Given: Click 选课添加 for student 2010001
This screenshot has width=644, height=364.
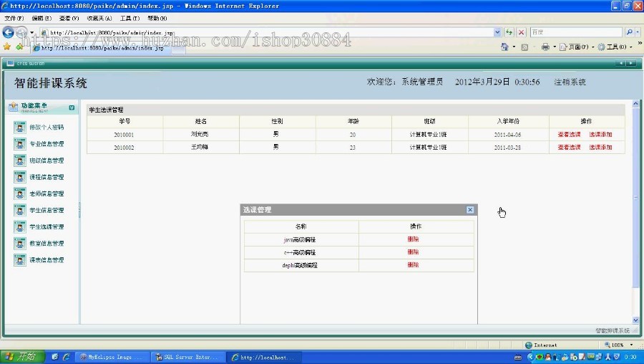Looking at the screenshot, I should (600, 135).
